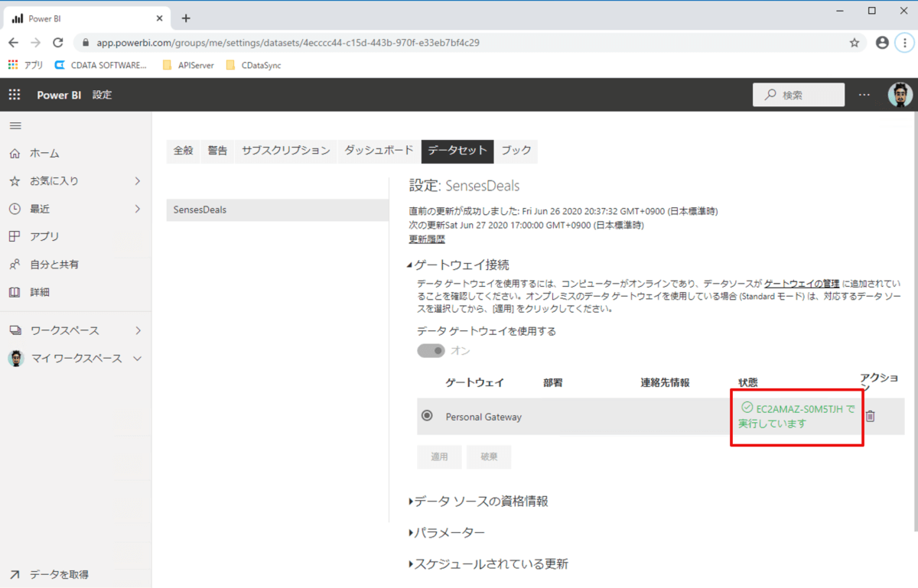Open the Chrome profile icon
Screen dimensions: 918x588
click(x=882, y=43)
